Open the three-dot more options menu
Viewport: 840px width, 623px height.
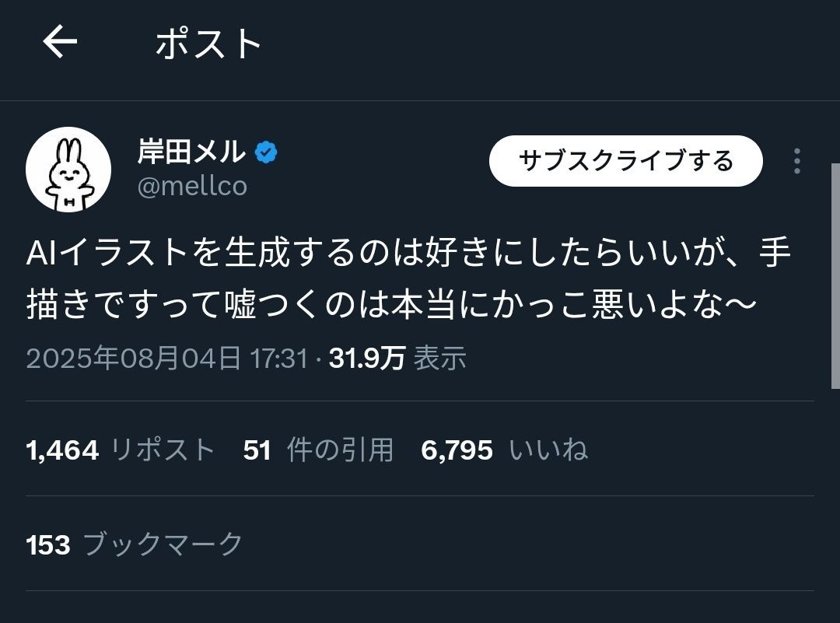796,161
